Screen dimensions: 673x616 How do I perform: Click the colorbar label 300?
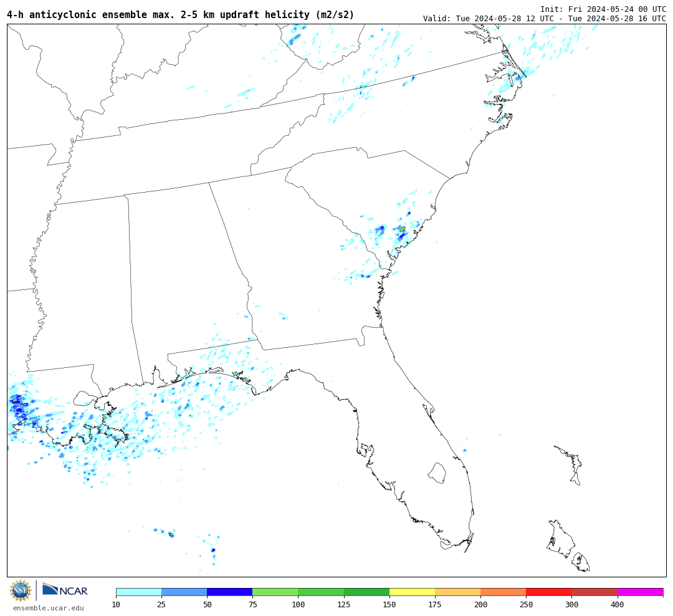coord(571,604)
